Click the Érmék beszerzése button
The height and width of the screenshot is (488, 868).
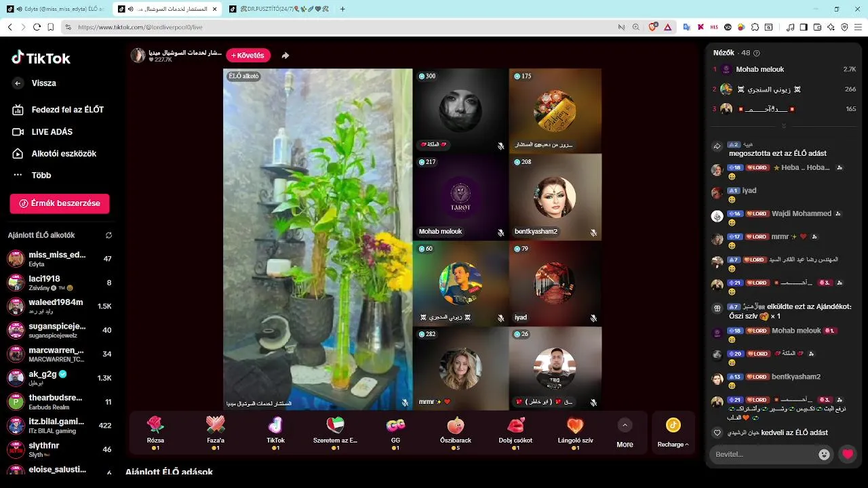coord(60,203)
